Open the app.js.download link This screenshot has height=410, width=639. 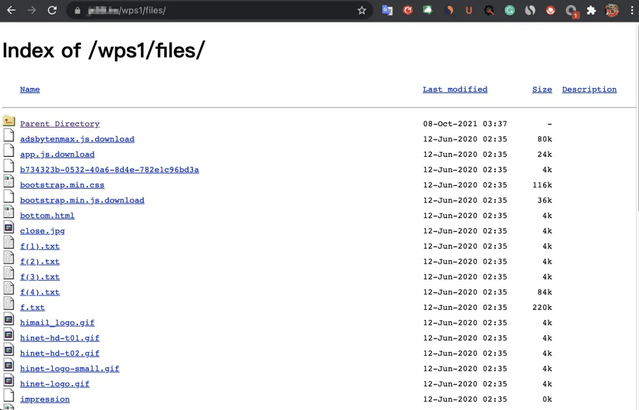[57, 154]
